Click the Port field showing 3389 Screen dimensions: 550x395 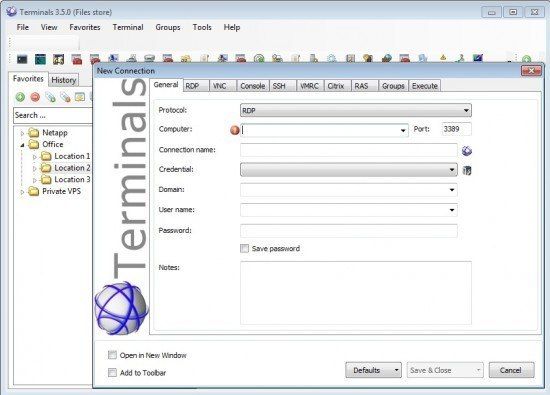click(456, 129)
